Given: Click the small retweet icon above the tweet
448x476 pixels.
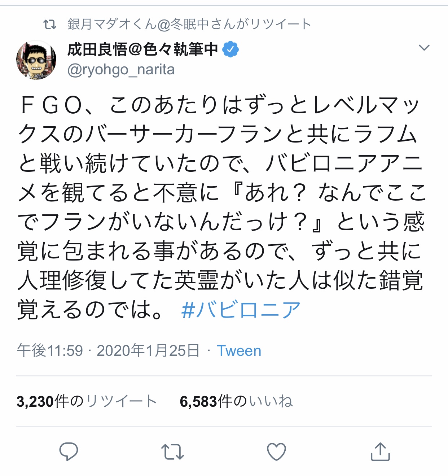Looking at the screenshot, I should (x=50, y=25).
